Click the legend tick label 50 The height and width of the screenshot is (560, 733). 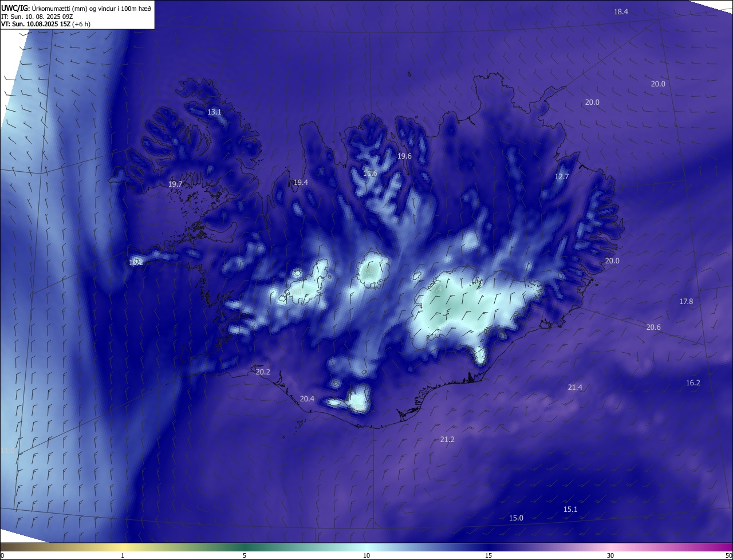(728, 555)
